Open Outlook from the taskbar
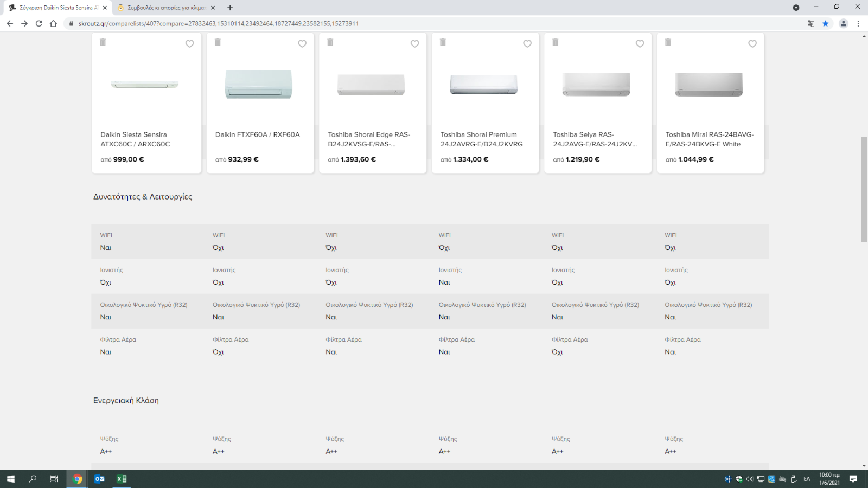 99,479
